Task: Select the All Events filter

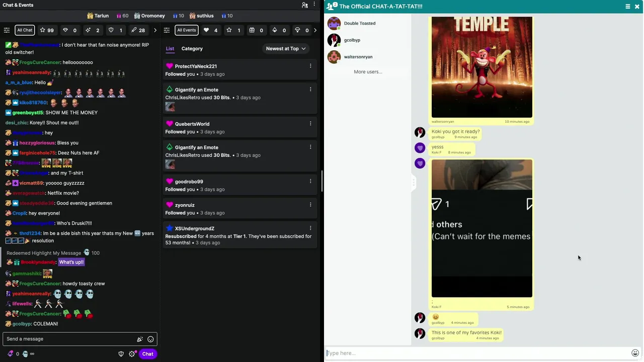Action: click(186, 30)
